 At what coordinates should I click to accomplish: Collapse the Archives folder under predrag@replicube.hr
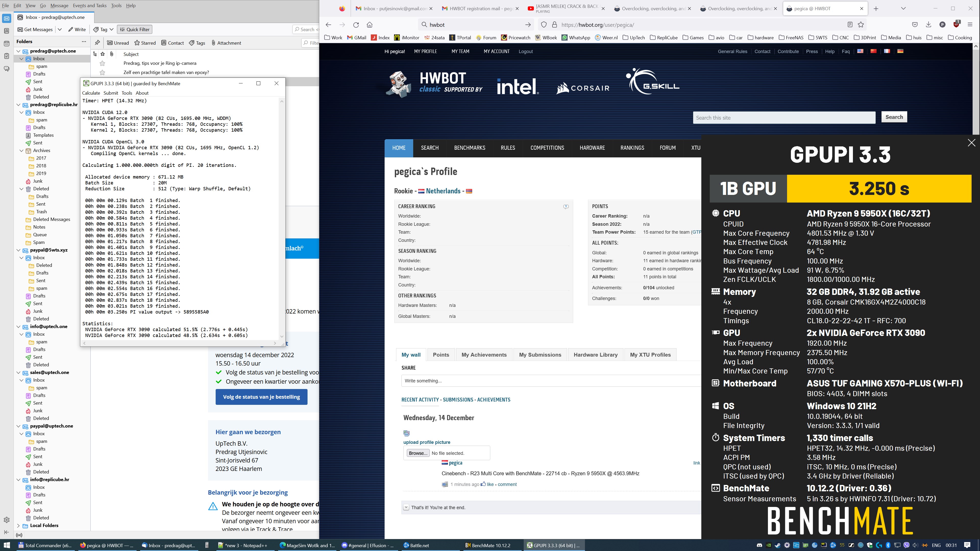pyautogui.click(x=22, y=151)
